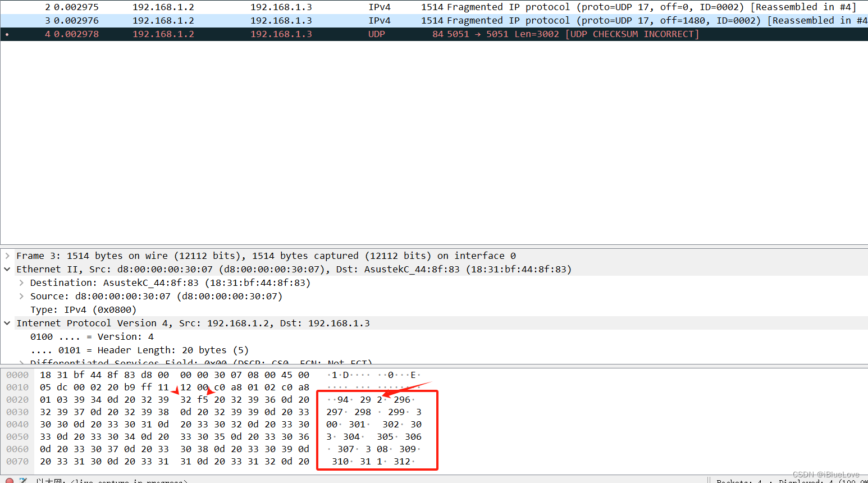
Task: Click the fragment offset value off=1480
Action: click(677, 20)
